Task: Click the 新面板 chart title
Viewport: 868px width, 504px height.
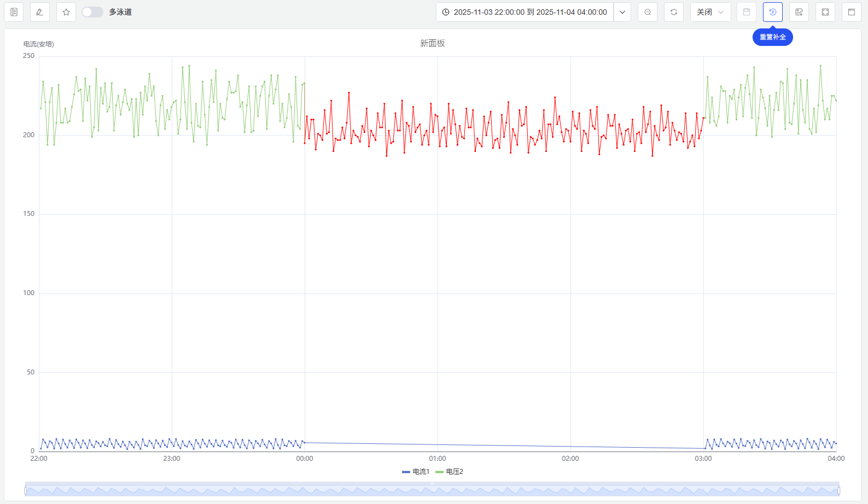Action: tap(432, 43)
